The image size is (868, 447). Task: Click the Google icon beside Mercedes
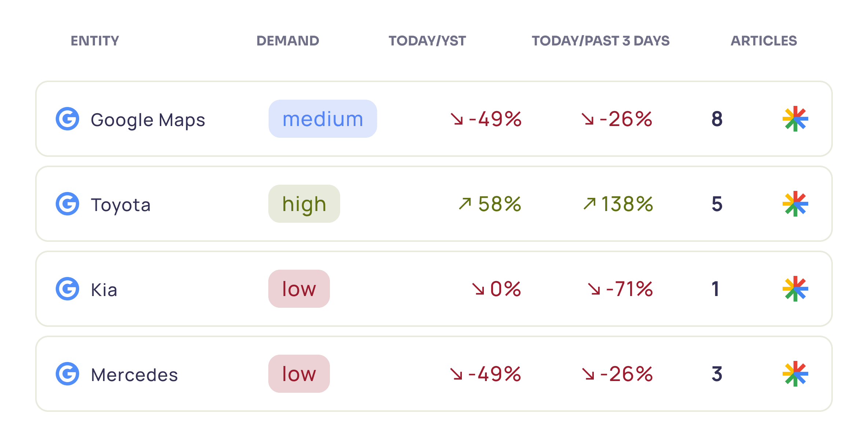[x=67, y=374]
